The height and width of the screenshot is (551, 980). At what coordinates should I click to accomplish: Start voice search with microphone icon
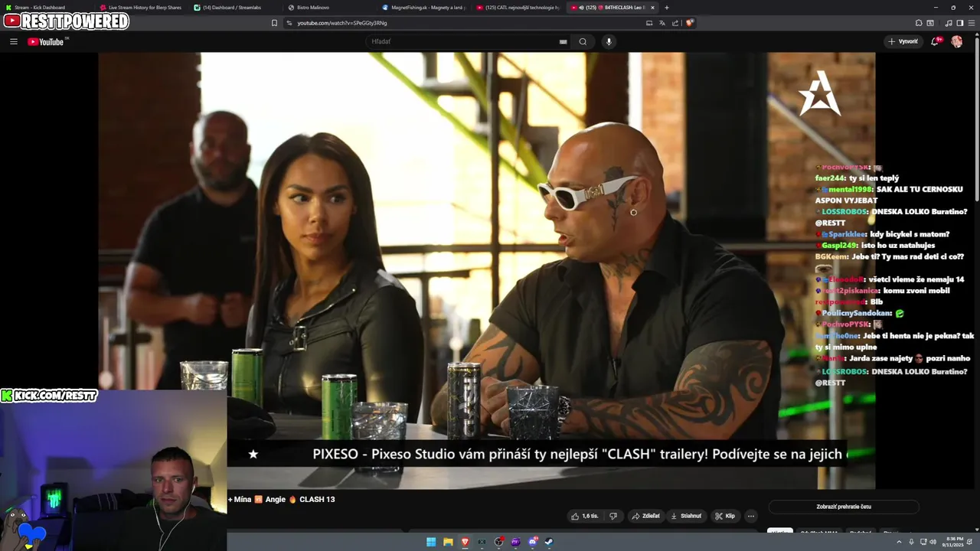[609, 41]
